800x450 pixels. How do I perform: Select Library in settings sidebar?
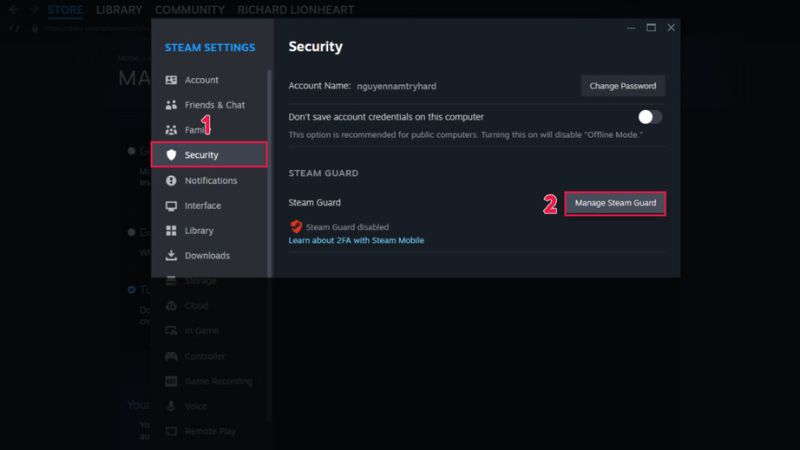point(209,231)
